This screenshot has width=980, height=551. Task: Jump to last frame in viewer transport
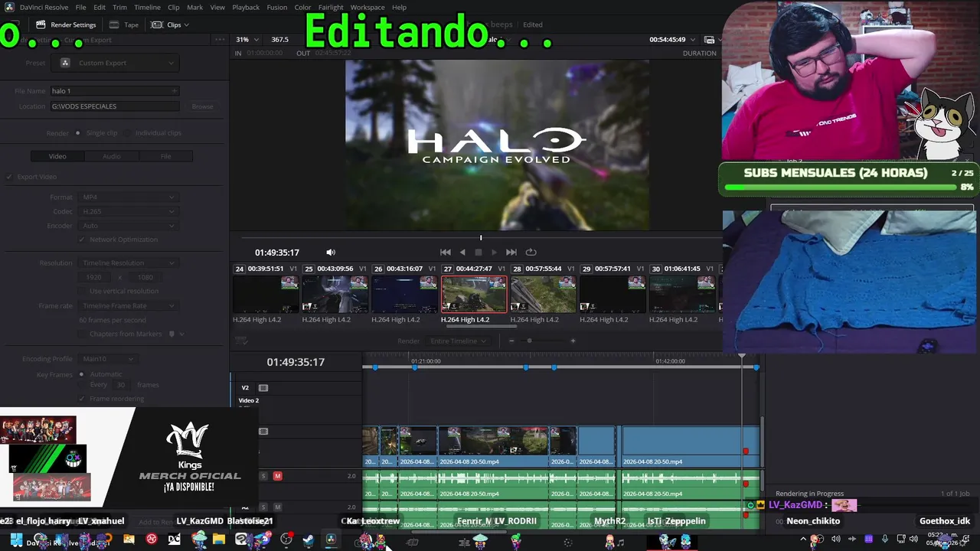pyautogui.click(x=511, y=252)
